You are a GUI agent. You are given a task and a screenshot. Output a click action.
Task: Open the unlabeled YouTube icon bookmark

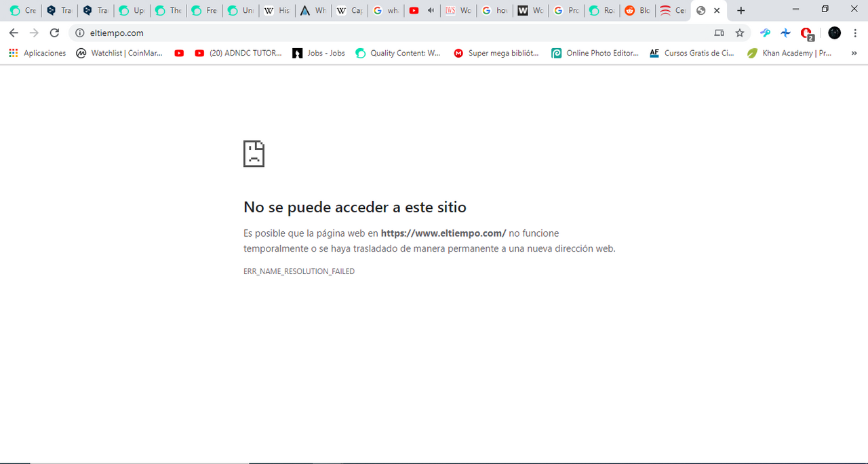(179, 53)
